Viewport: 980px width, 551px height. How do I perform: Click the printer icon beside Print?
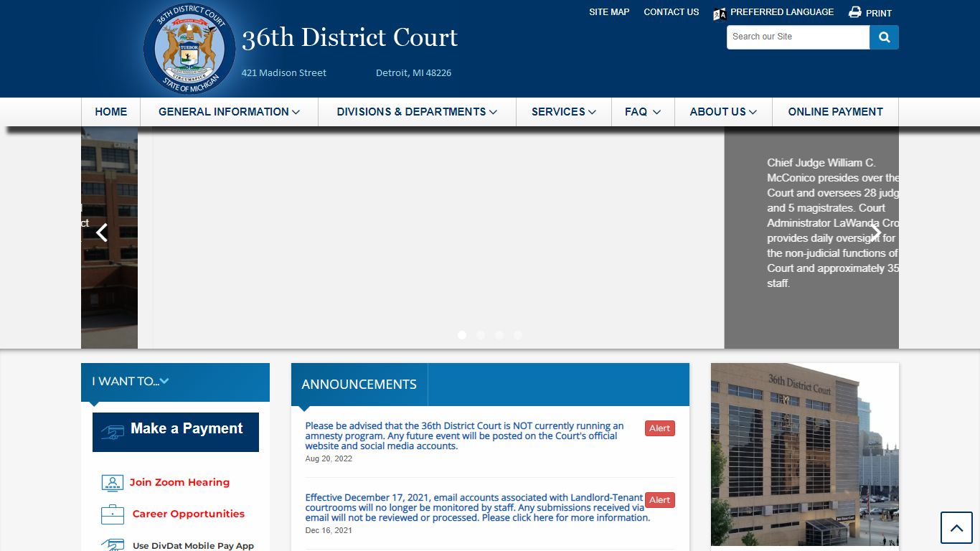(854, 12)
